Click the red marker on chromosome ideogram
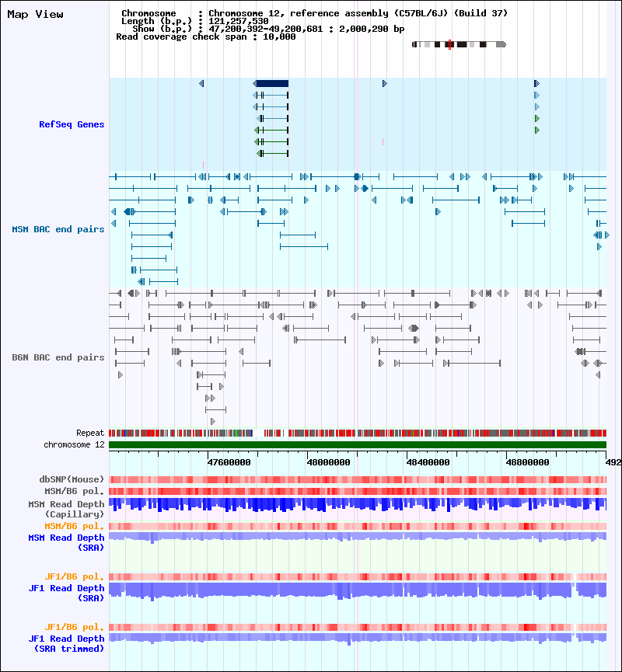The image size is (622, 672). 449,44
